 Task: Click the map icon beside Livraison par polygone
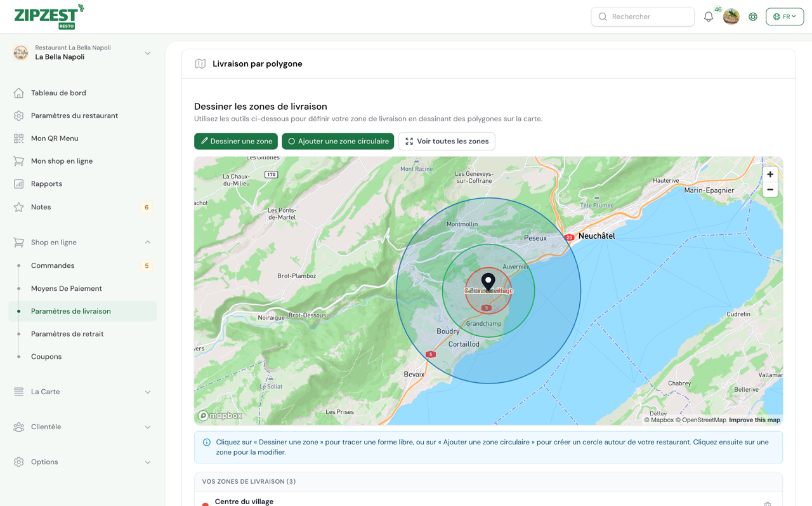[200, 63]
